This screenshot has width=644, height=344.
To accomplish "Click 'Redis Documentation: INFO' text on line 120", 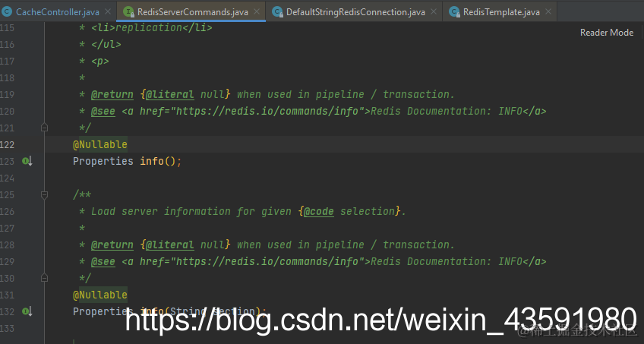I will (x=447, y=111).
